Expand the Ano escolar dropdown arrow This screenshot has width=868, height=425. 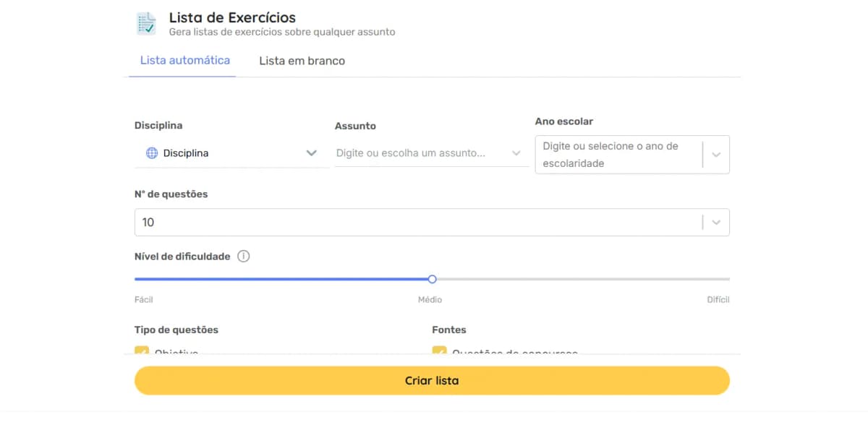(x=716, y=155)
